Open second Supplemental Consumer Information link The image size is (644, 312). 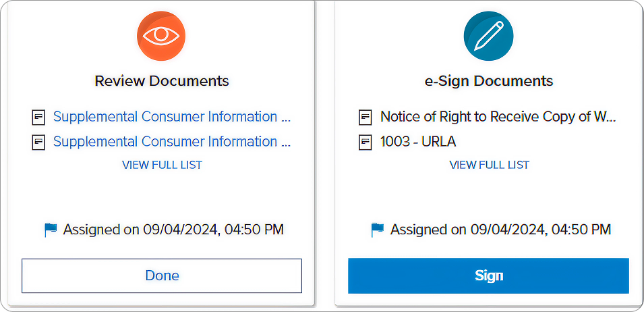point(171,142)
